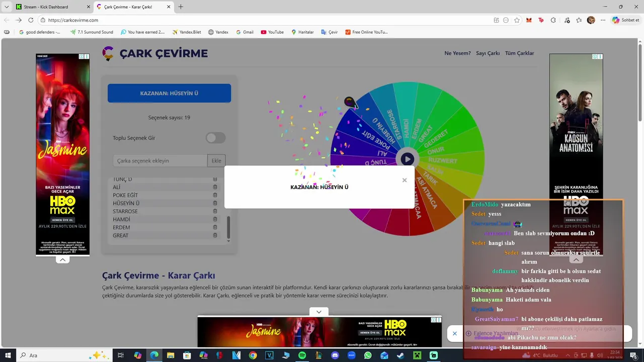The image size is (644, 362).
Task: Open the favorites list icon
Action: pyautogui.click(x=579, y=20)
